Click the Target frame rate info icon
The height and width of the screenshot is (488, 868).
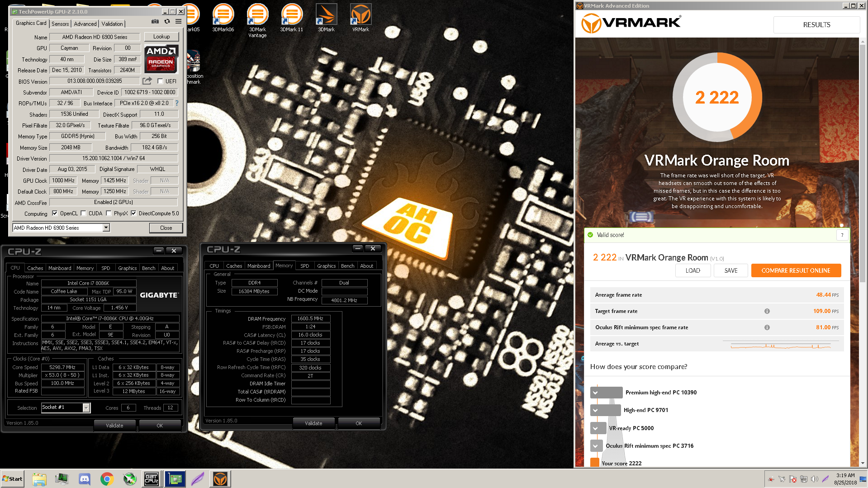click(767, 311)
